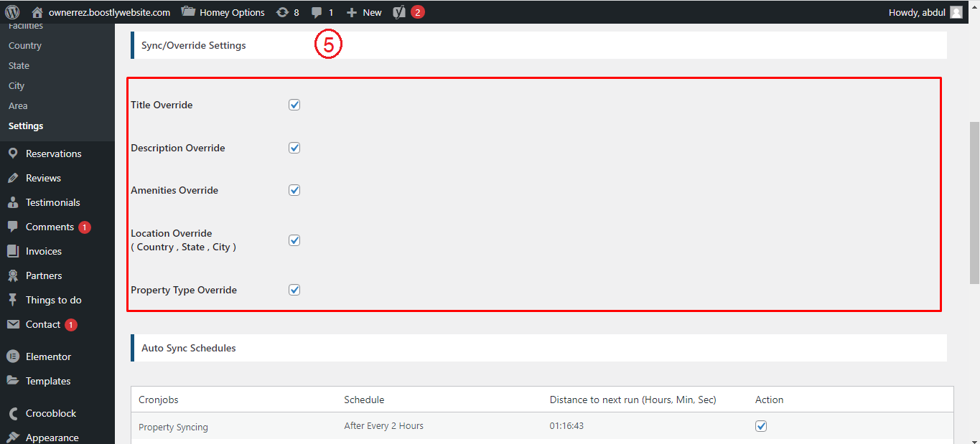Click the Comments badge showing 1
Image resolution: width=980 pixels, height=444 pixels.
tap(85, 227)
